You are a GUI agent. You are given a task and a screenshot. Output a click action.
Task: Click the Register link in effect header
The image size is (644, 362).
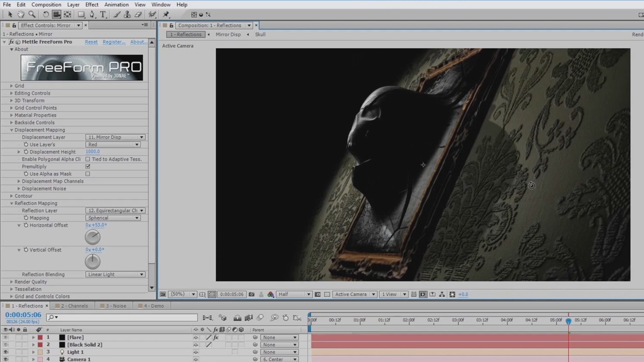tap(114, 42)
